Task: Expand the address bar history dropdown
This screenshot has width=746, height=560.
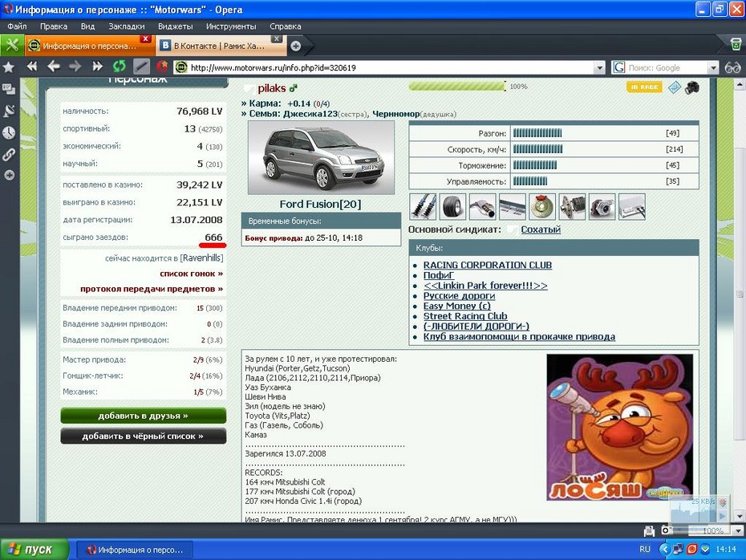Action: 599,68
